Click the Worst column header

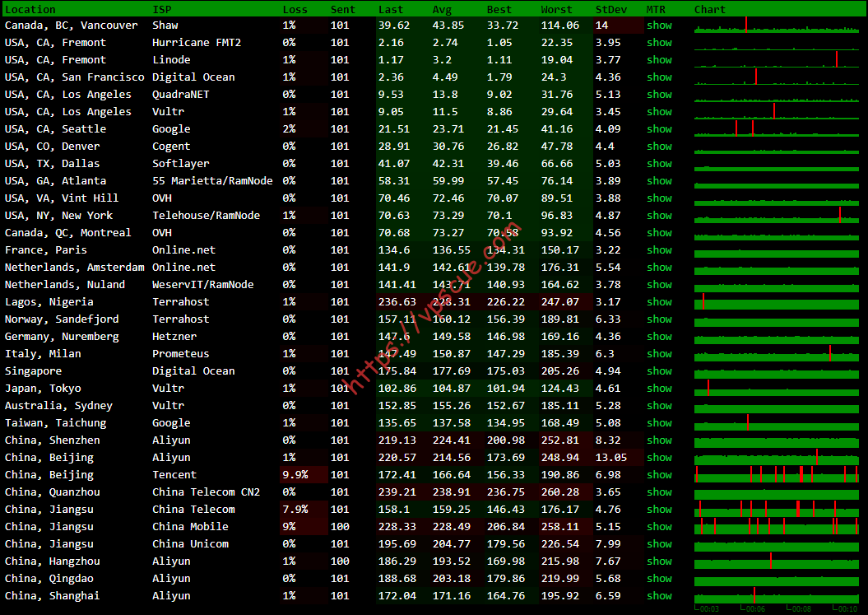pyautogui.click(x=556, y=9)
